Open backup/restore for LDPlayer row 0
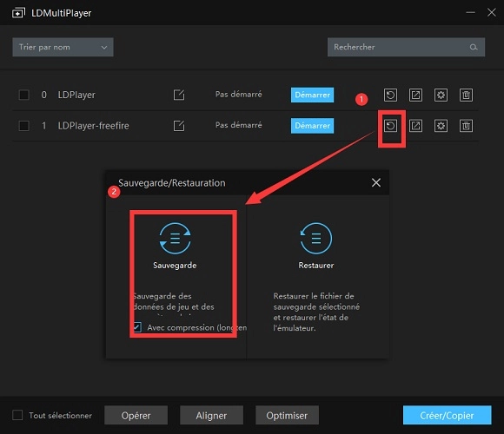 click(x=390, y=95)
